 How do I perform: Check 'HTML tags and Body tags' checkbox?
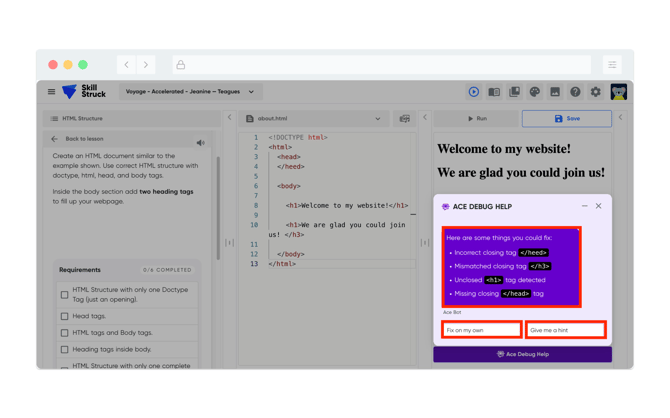[65, 333]
